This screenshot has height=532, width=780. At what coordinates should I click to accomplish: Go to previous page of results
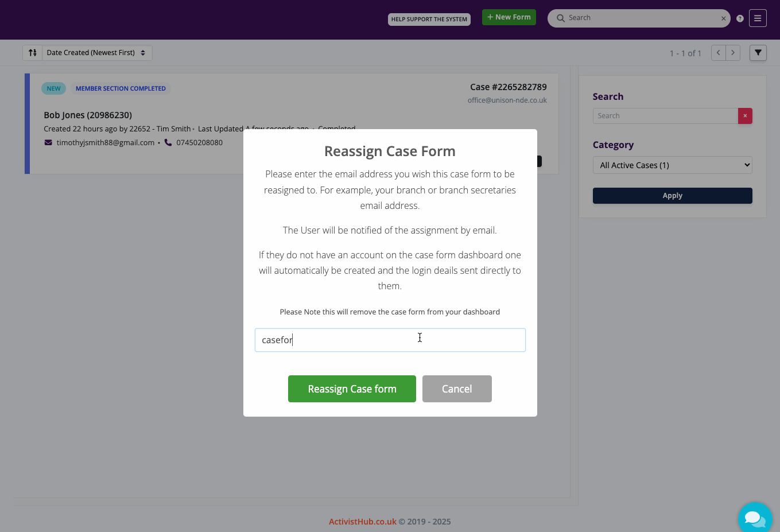[x=718, y=53]
